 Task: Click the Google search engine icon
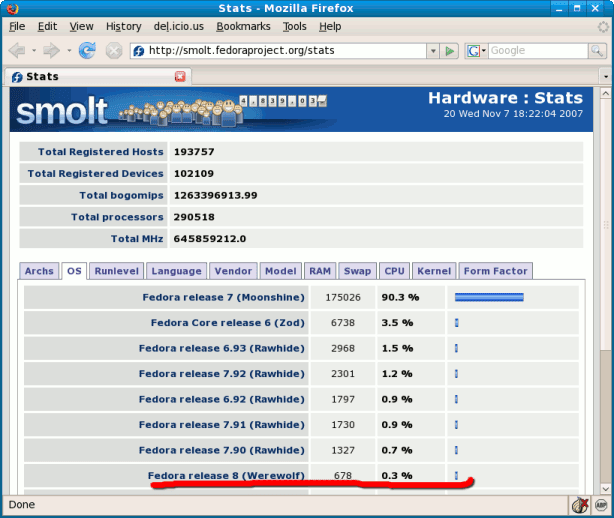tap(473, 51)
